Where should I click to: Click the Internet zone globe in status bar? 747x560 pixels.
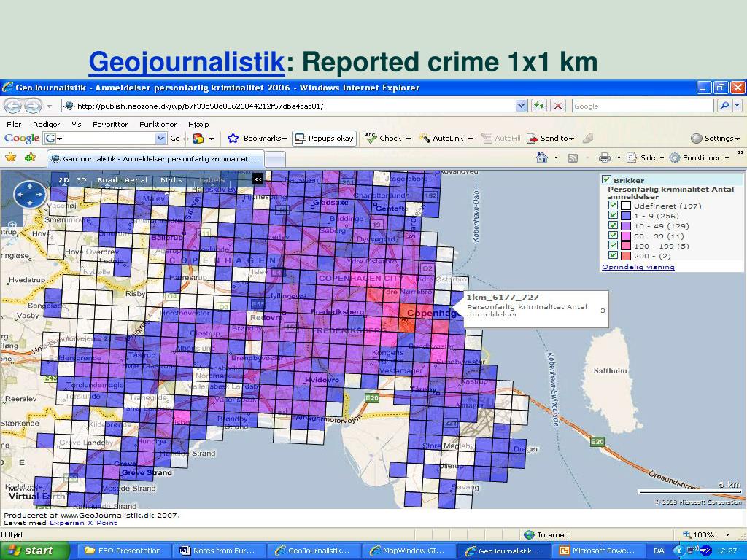tap(529, 534)
